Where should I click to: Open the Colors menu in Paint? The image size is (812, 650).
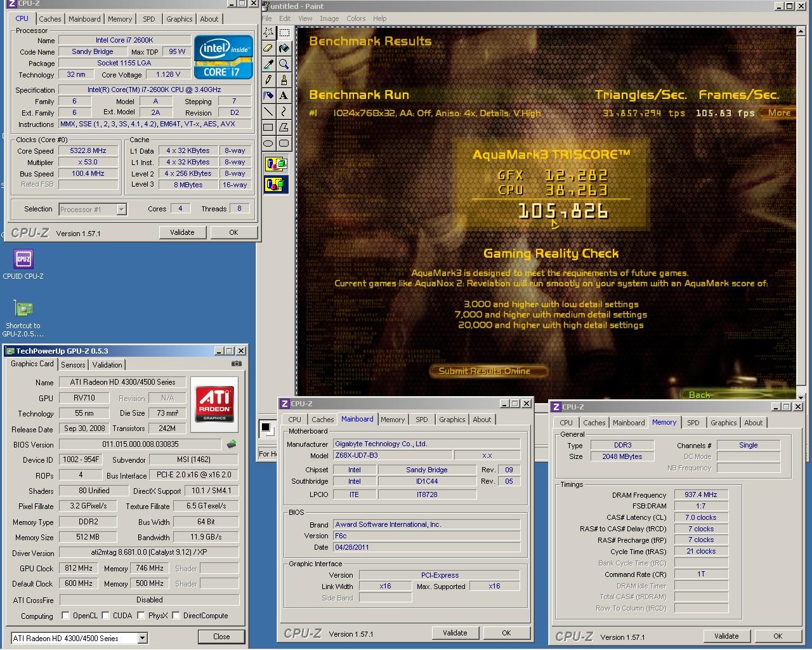pos(356,18)
